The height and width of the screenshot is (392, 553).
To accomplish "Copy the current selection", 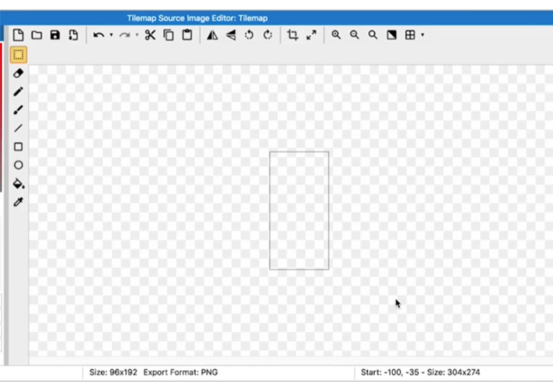I will pyautogui.click(x=169, y=35).
